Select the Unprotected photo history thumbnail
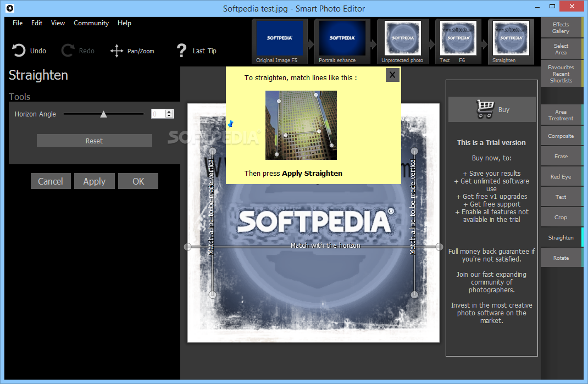This screenshot has width=588, height=384. [403, 42]
